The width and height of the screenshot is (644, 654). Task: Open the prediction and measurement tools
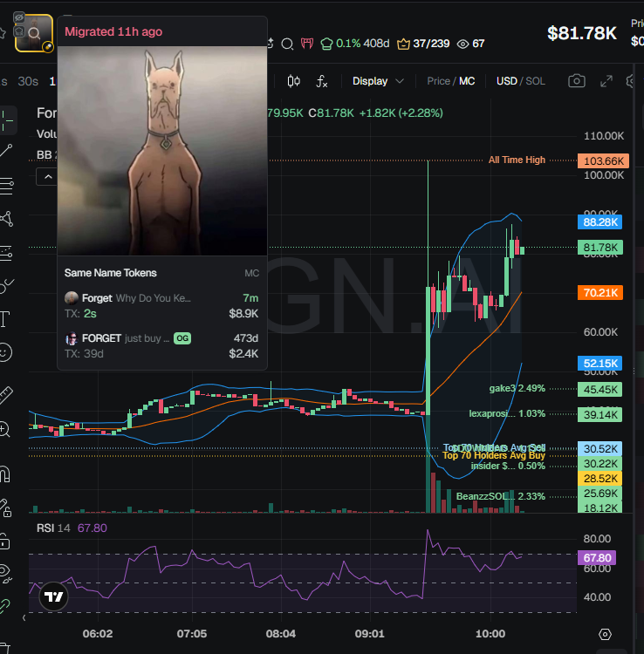click(6, 252)
